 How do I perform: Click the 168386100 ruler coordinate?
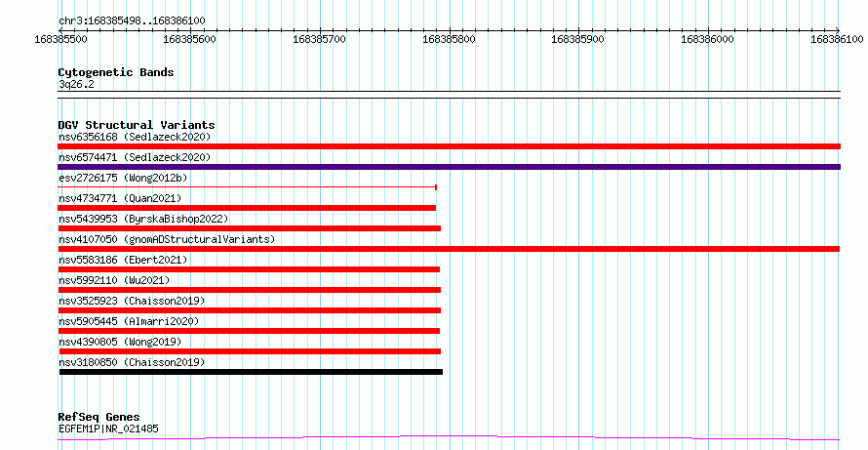[x=838, y=39]
